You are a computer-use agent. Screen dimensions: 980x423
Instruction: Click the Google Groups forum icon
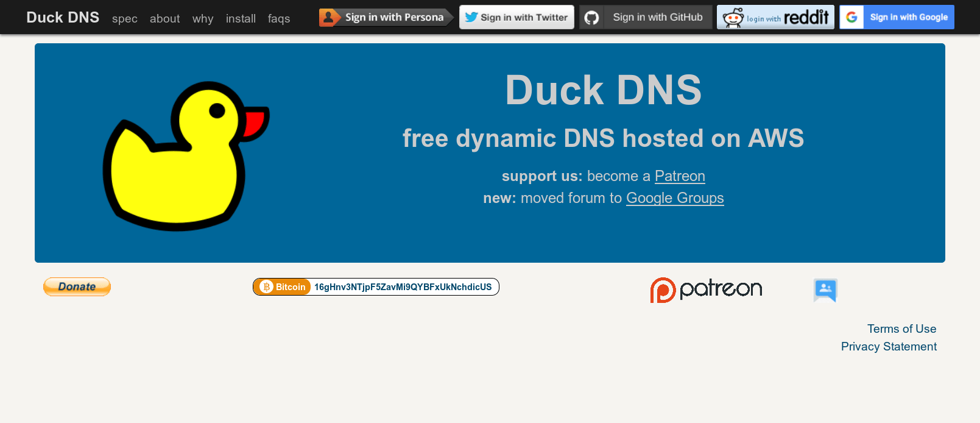point(825,290)
